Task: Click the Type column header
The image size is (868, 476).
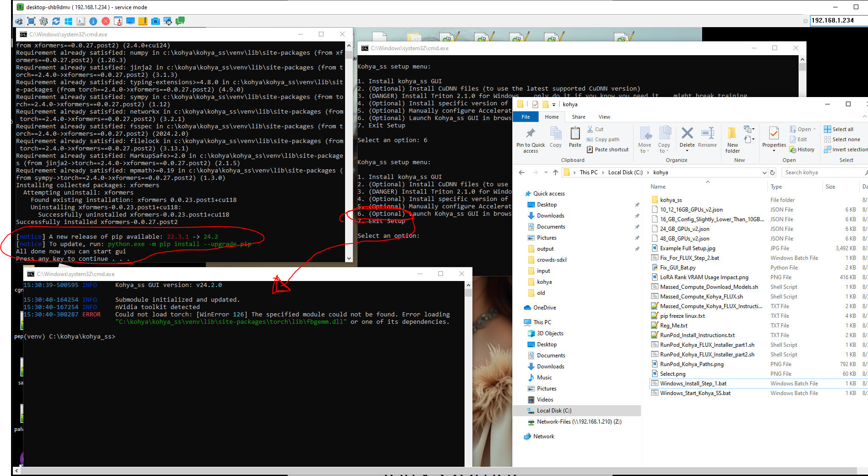Action: 776,187
